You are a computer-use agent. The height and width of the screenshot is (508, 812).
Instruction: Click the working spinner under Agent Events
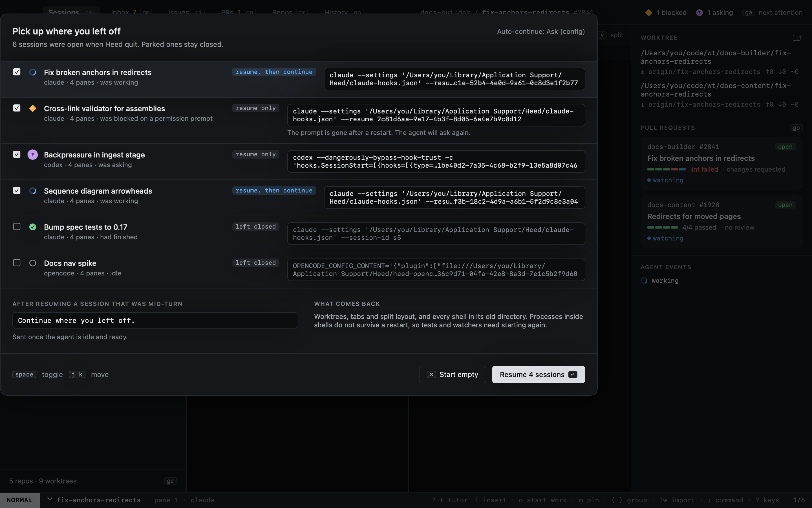pos(644,281)
